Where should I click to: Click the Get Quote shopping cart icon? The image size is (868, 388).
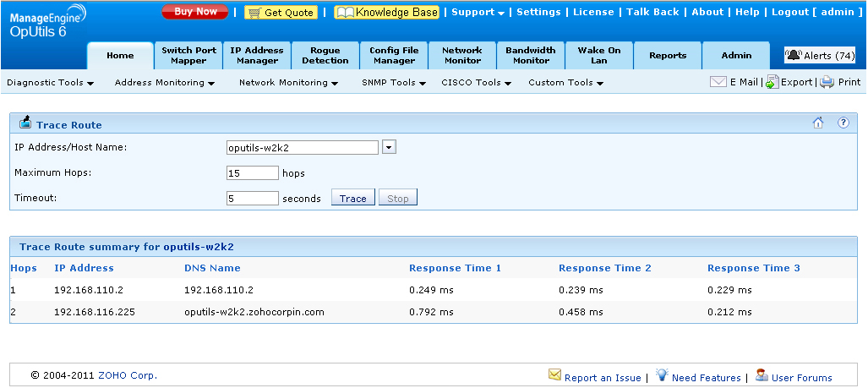pos(254,12)
